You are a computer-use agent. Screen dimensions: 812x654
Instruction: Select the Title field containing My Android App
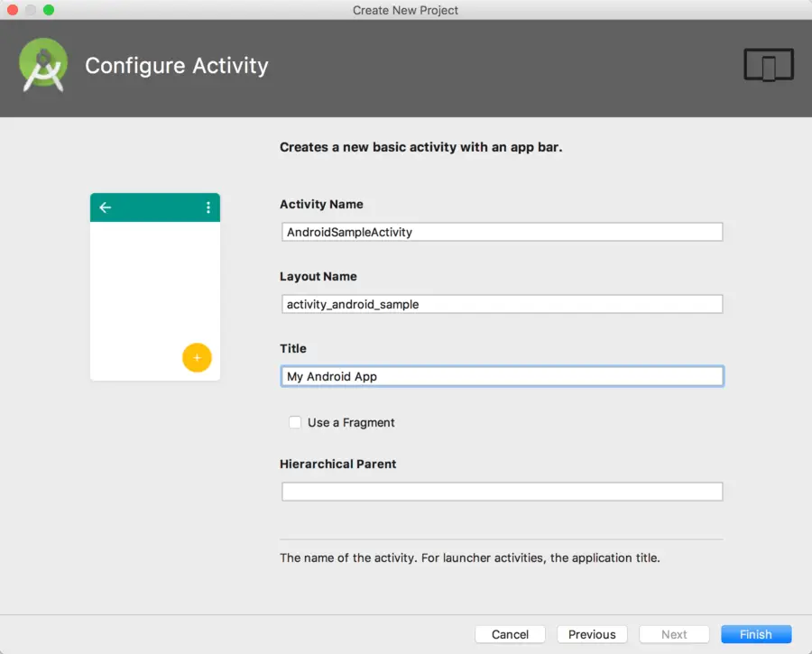point(502,376)
